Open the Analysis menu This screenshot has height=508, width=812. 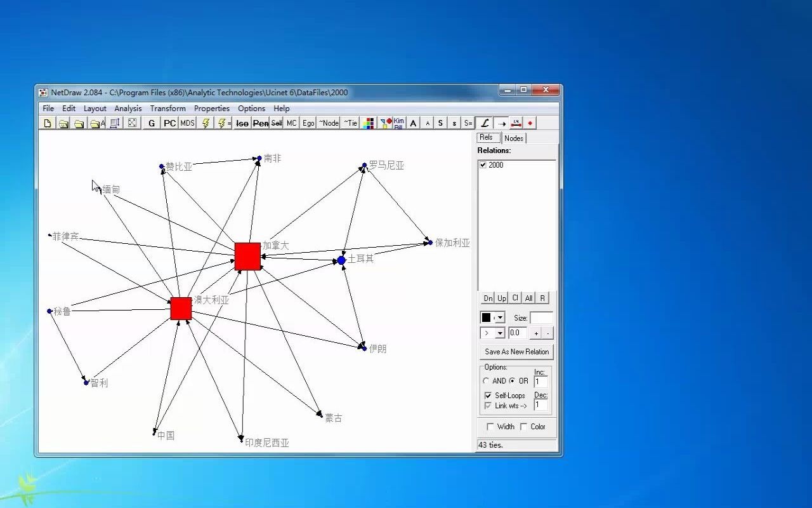coord(128,109)
